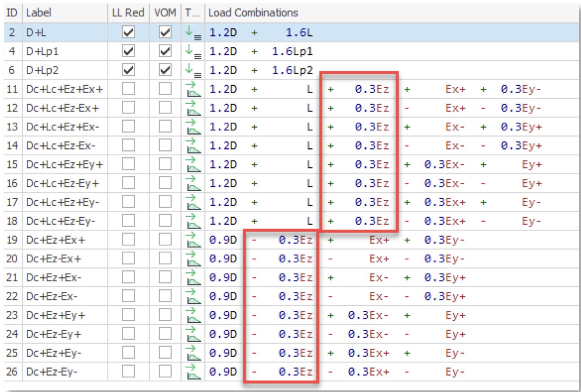
Task: Click the 0.9D factor in row 22
Action: tap(223, 297)
